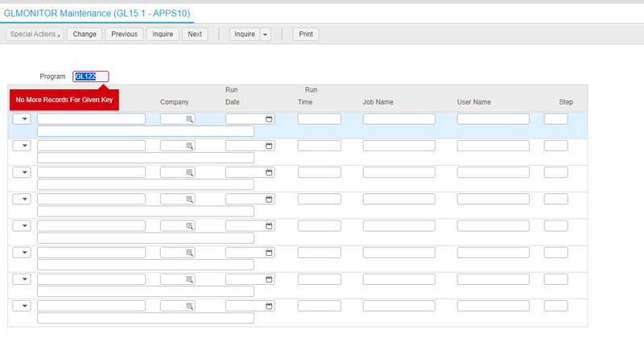Open Run Date calendar icon in first row

pos(269,119)
